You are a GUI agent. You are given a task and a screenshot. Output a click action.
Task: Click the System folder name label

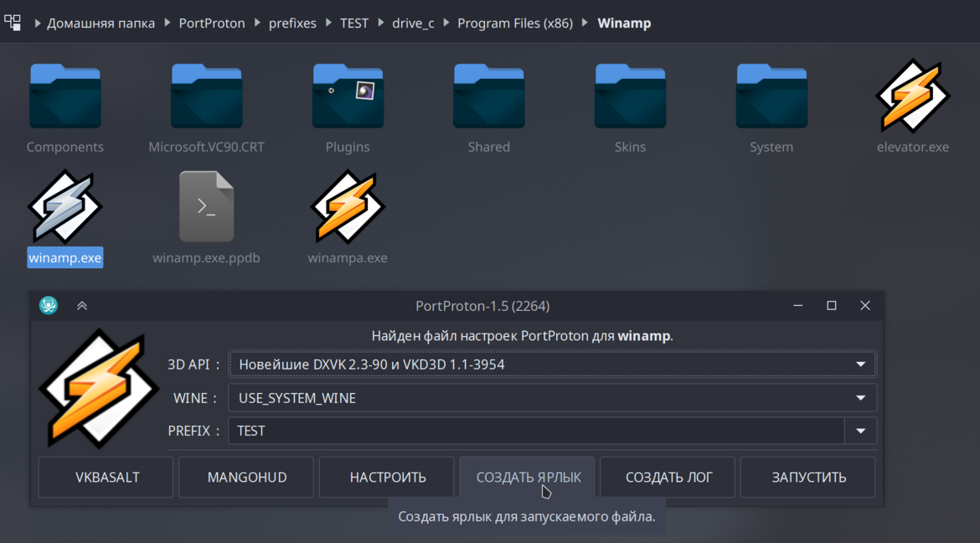click(771, 147)
